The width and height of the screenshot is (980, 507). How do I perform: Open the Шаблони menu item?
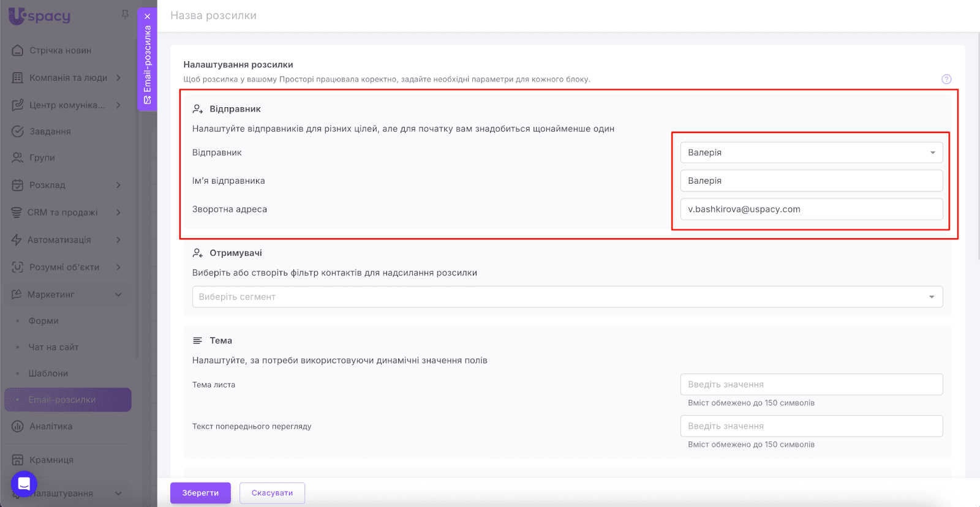point(48,374)
